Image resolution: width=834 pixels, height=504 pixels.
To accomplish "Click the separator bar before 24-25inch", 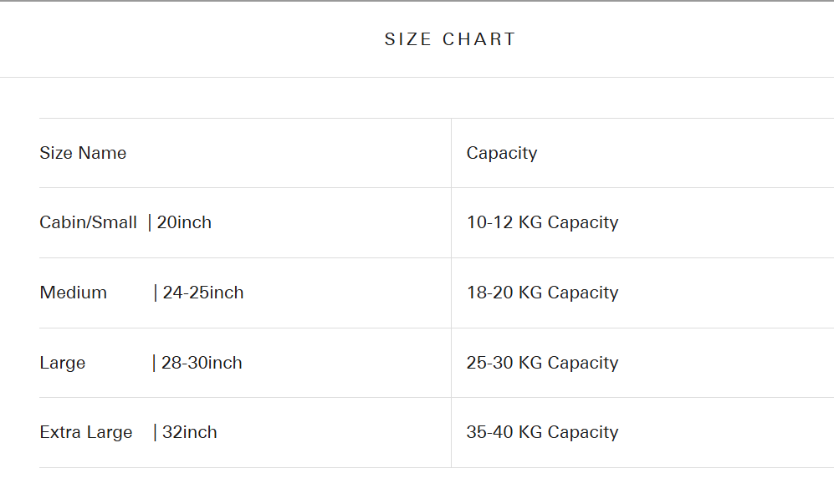I will 156,293.
